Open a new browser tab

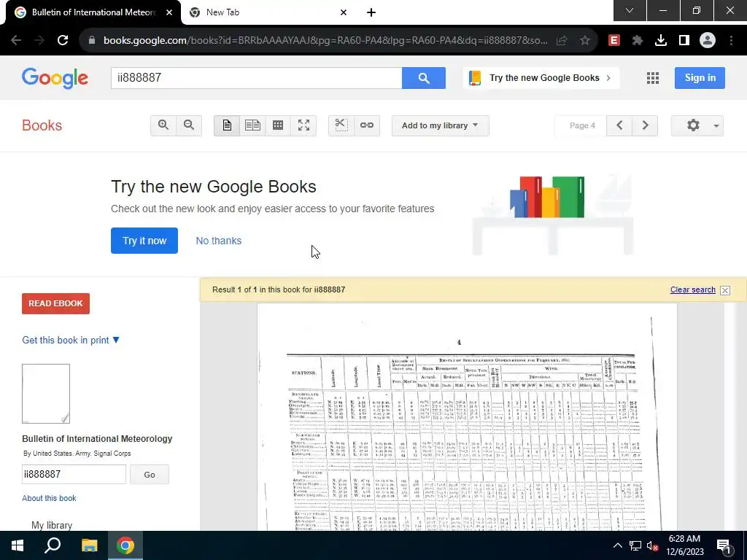point(371,12)
